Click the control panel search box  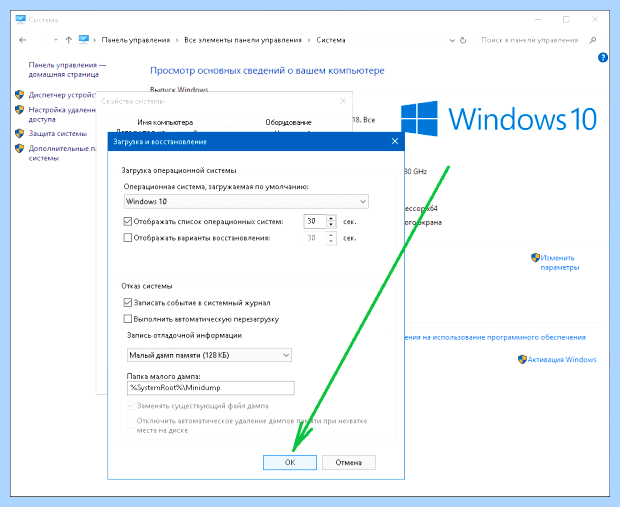pyautogui.click(x=530, y=40)
